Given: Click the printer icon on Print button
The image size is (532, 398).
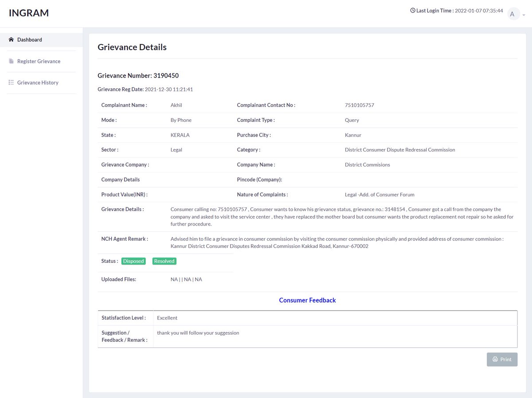Looking at the screenshot, I should point(495,359).
